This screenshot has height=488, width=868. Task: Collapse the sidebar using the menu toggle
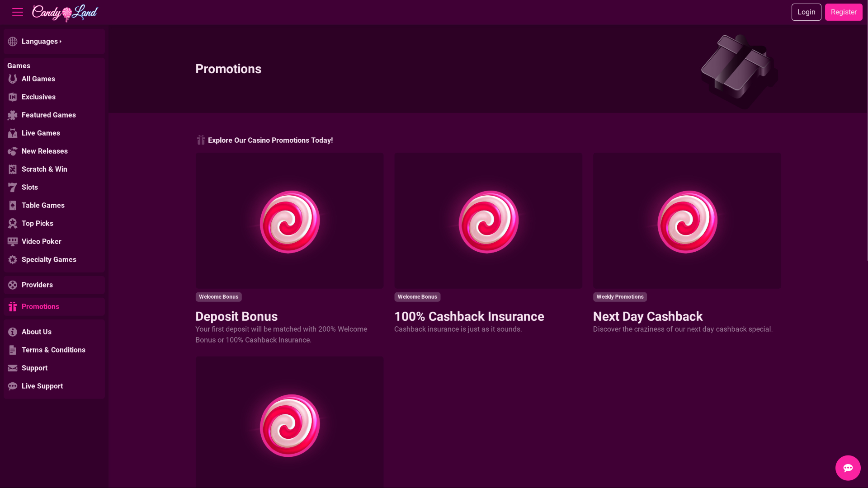pyautogui.click(x=17, y=12)
